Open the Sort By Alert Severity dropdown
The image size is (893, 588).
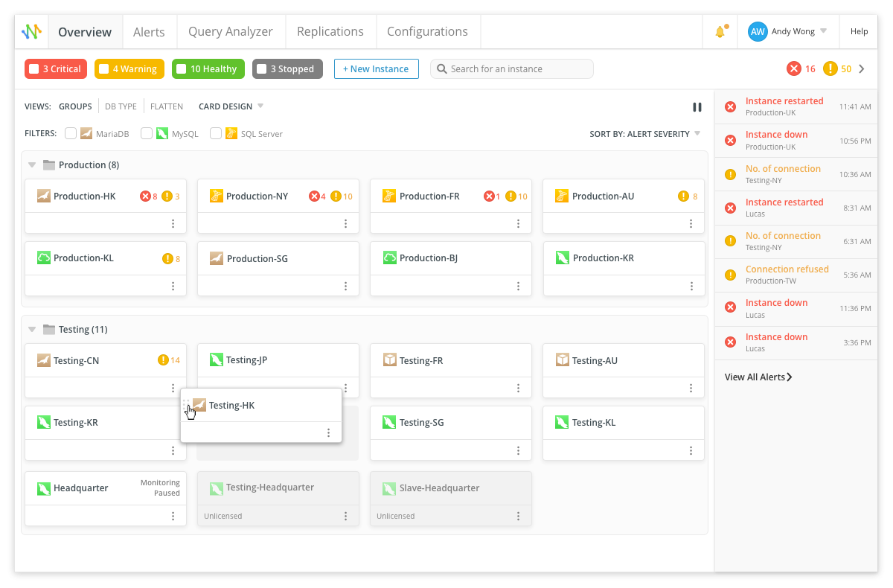point(645,134)
